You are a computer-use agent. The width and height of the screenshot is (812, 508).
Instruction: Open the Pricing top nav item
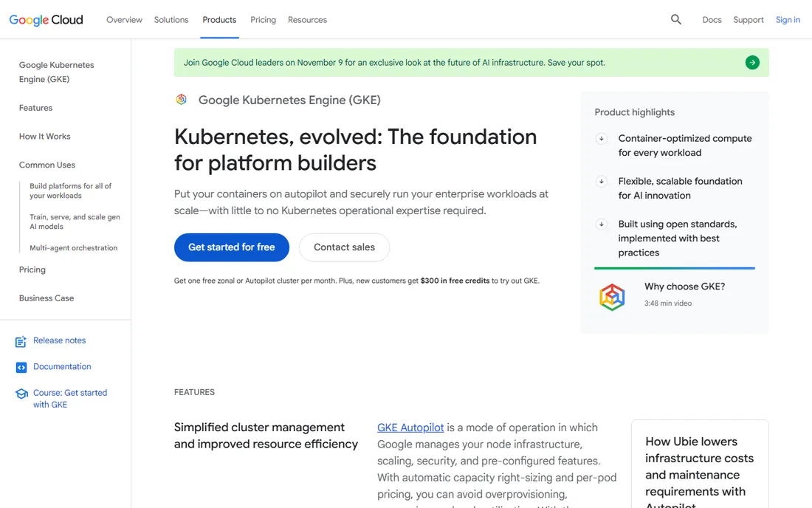coord(263,20)
